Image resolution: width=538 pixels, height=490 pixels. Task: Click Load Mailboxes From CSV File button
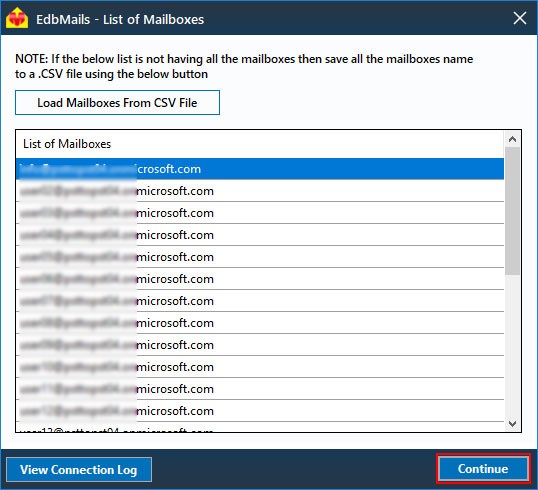[x=117, y=103]
